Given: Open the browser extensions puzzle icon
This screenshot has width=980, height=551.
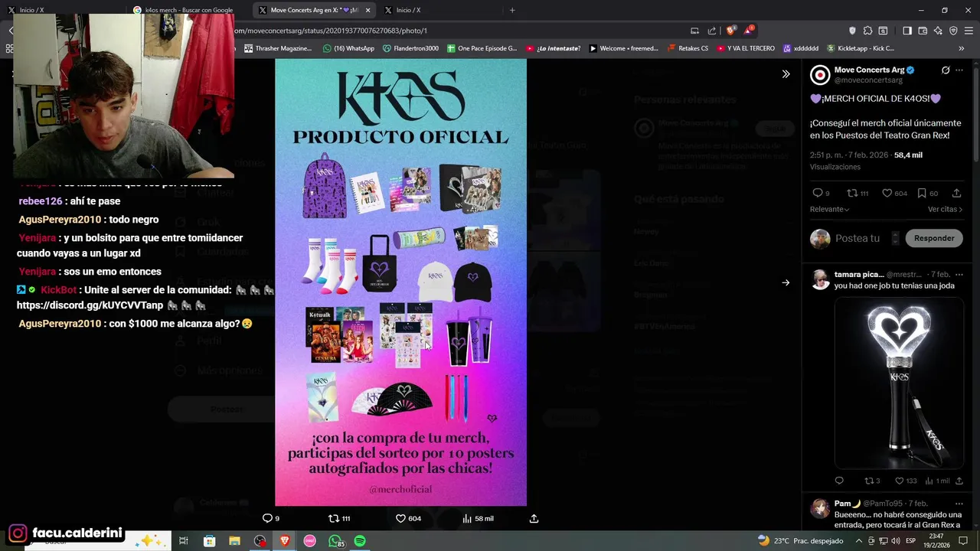Looking at the screenshot, I should tap(867, 31).
